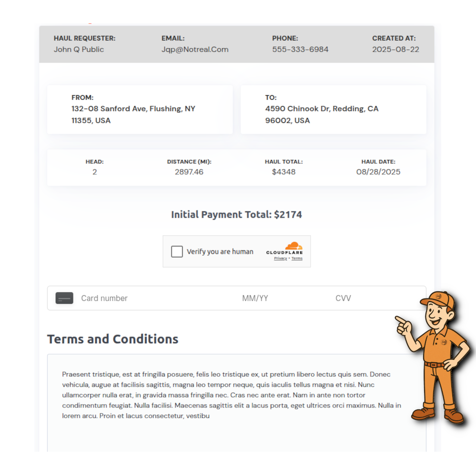The image size is (476, 476).
Task: Click the credit card icon
Action: click(x=64, y=298)
